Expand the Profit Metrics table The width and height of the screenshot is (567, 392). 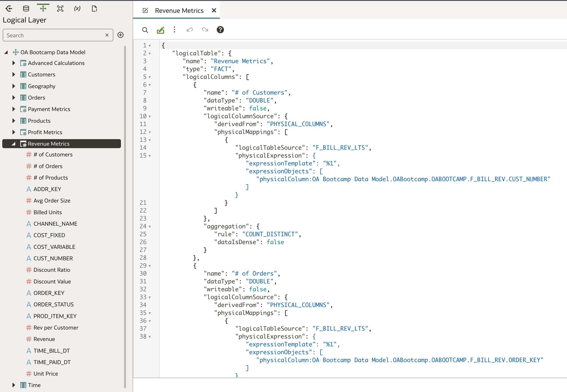pos(14,132)
